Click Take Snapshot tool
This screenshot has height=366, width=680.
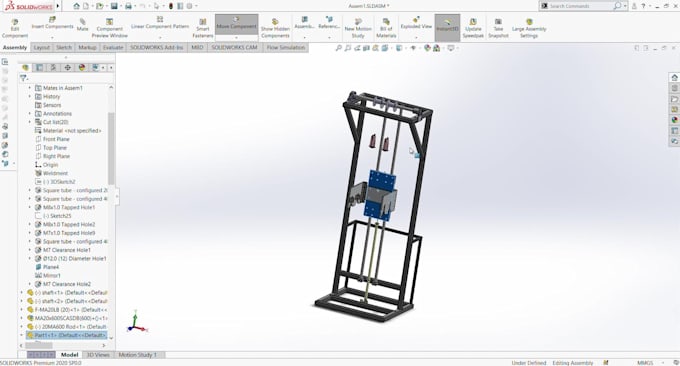(x=498, y=28)
